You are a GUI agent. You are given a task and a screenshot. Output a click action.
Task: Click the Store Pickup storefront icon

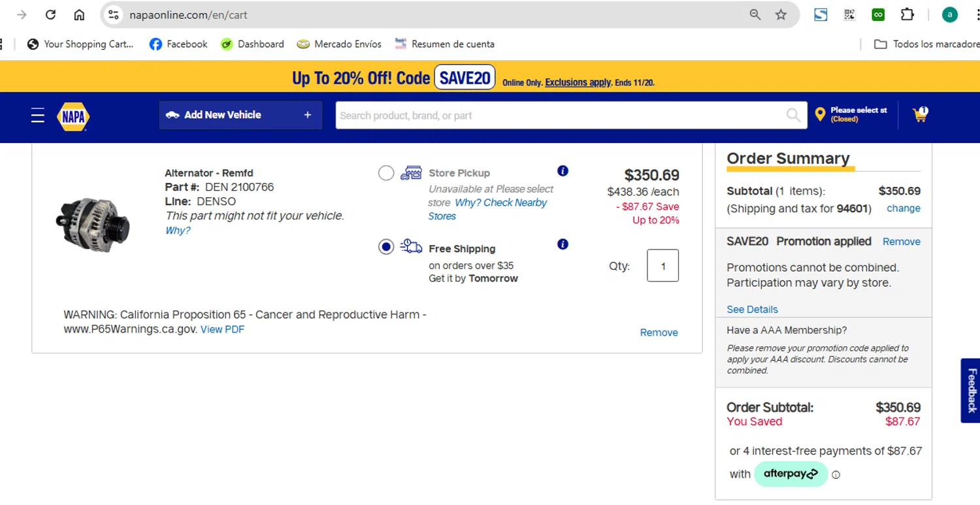[411, 172]
